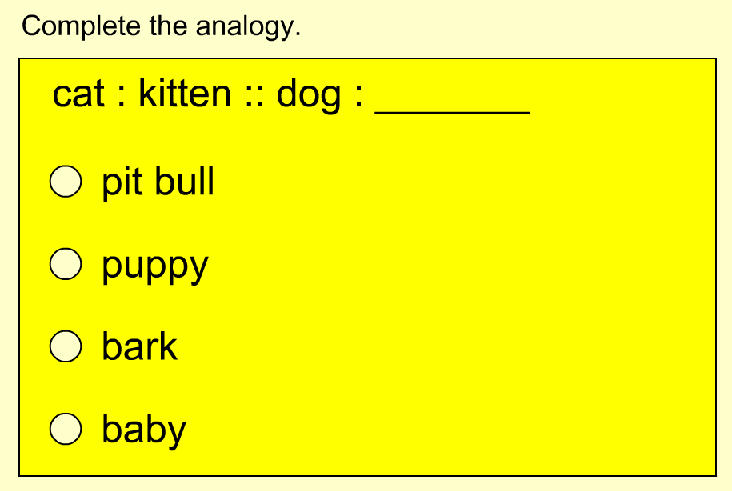Click the 'baby' answer label
The image size is (732, 491).
click(144, 429)
